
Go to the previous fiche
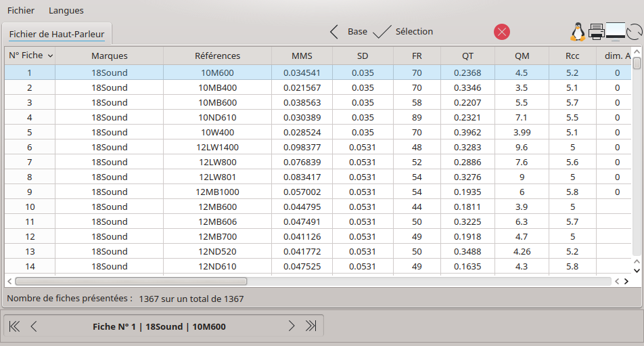tap(34, 326)
